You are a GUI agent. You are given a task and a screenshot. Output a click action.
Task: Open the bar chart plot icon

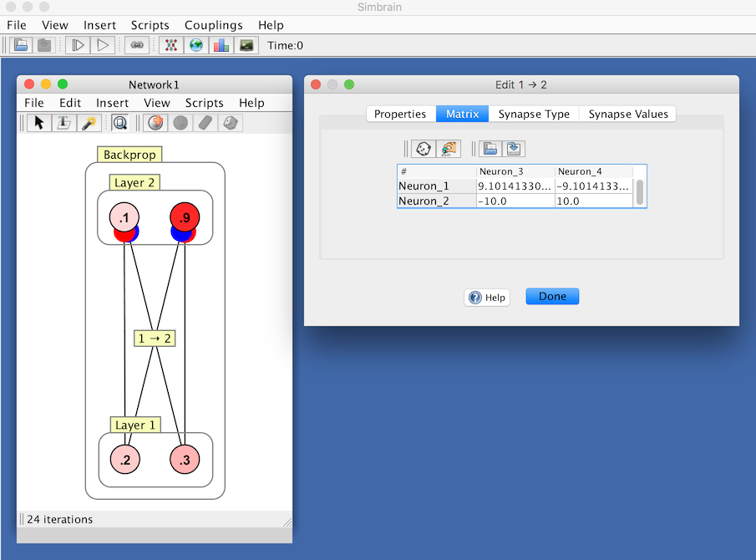pyautogui.click(x=221, y=45)
